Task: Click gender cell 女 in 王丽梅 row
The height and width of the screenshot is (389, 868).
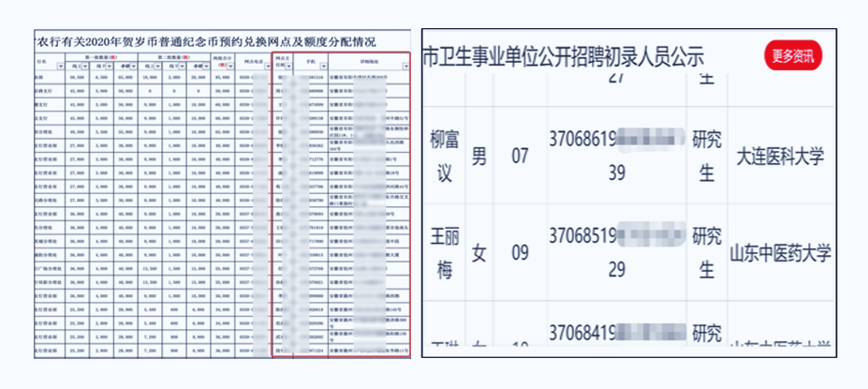Action: pos(478,254)
